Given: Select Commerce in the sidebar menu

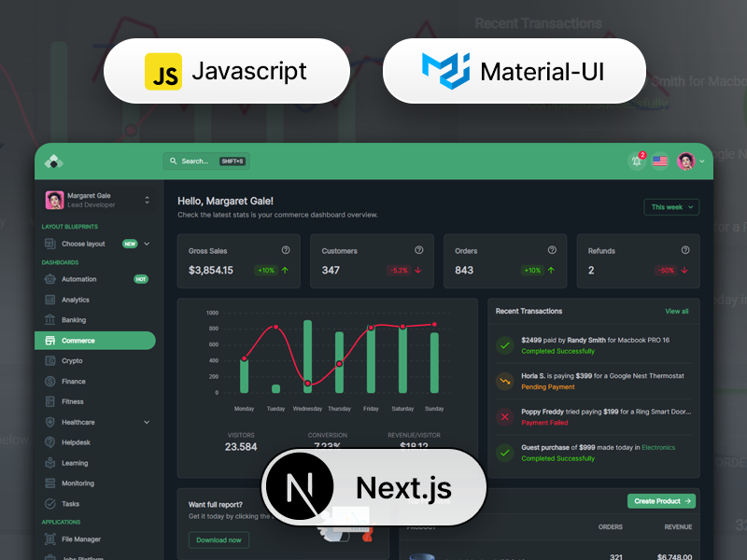Looking at the screenshot, I should point(95,341).
